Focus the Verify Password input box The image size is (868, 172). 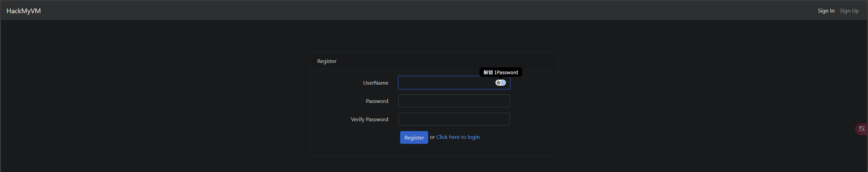454,119
